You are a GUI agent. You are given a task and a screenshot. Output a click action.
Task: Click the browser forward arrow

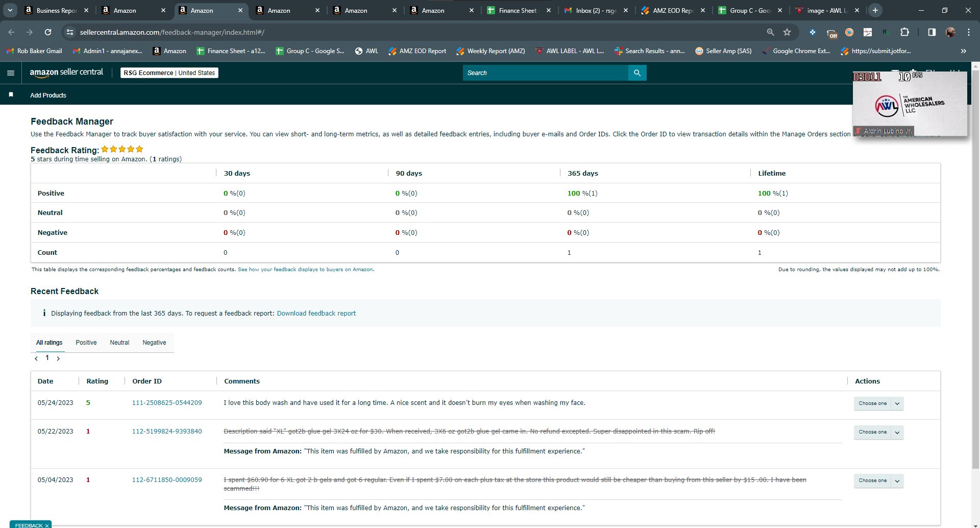pos(30,32)
